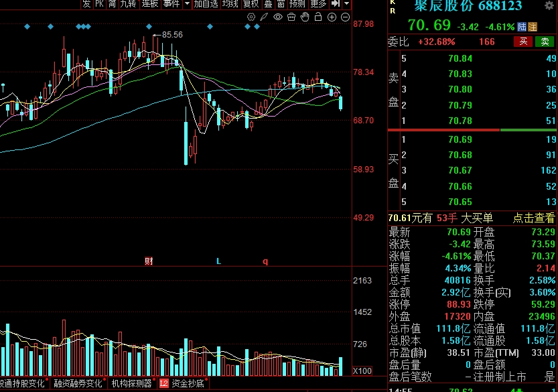Screen dimensions: 558x392
Task: Click the sell 2 price 70.79
Action: (x=460, y=105)
